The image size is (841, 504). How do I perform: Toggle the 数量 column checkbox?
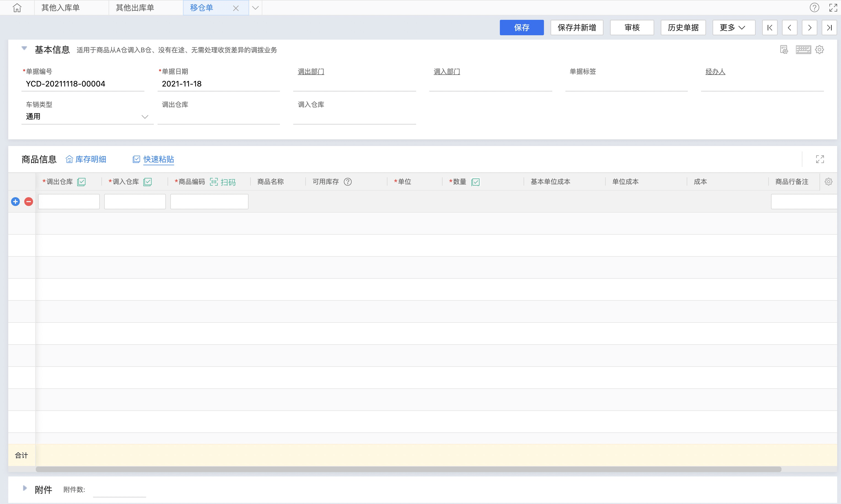[x=475, y=182]
